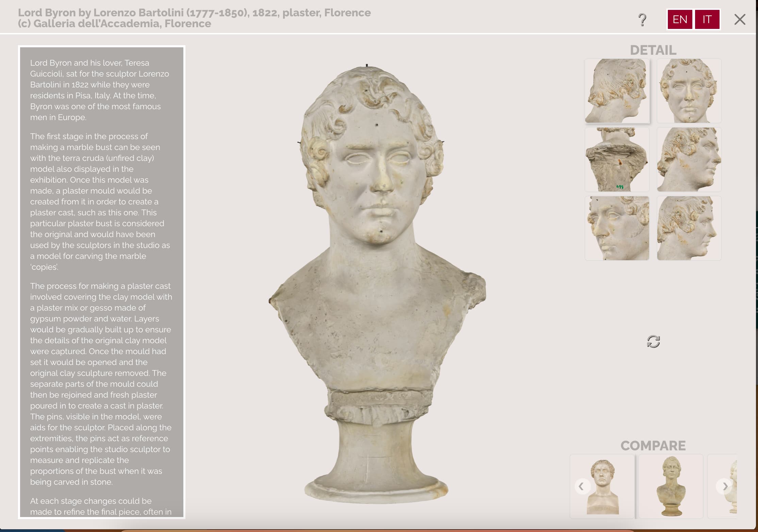758x532 pixels.
Task: Select the downward-looking face detail thumbnail
Action: point(617,228)
